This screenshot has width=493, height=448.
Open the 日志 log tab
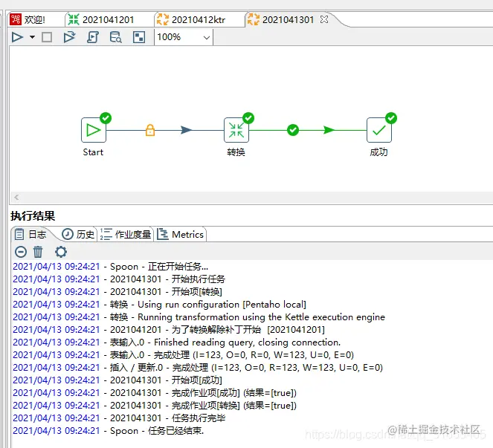[30, 234]
